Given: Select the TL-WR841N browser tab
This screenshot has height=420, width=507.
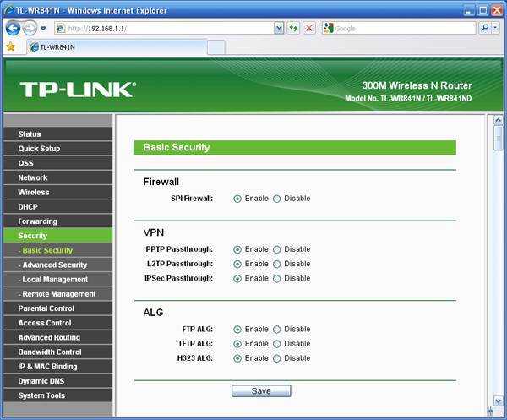Looking at the screenshot, I should point(117,47).
